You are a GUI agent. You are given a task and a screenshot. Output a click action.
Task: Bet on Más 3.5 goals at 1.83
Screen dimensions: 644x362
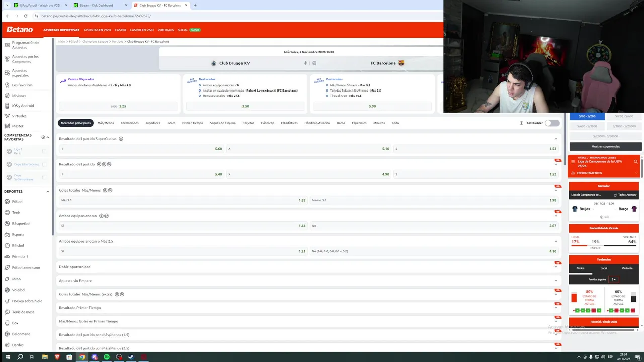[x=183, y=200]
